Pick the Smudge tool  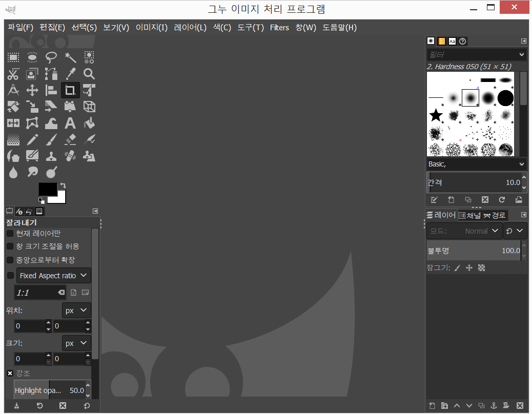(32, 172)
